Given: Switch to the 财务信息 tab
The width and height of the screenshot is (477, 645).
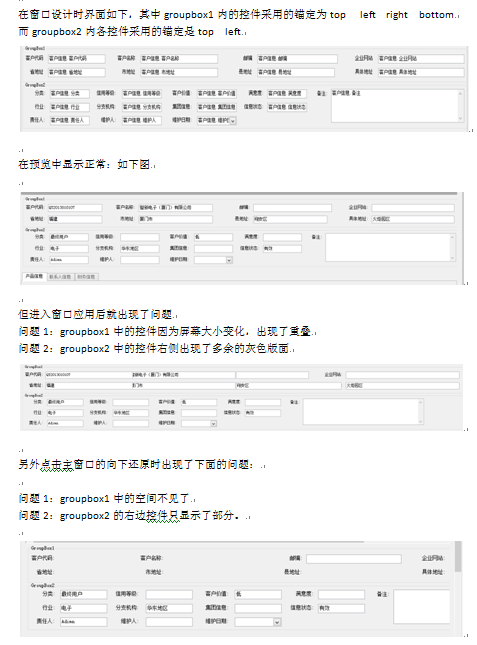Looking at the screenshot, I should 86,277.
